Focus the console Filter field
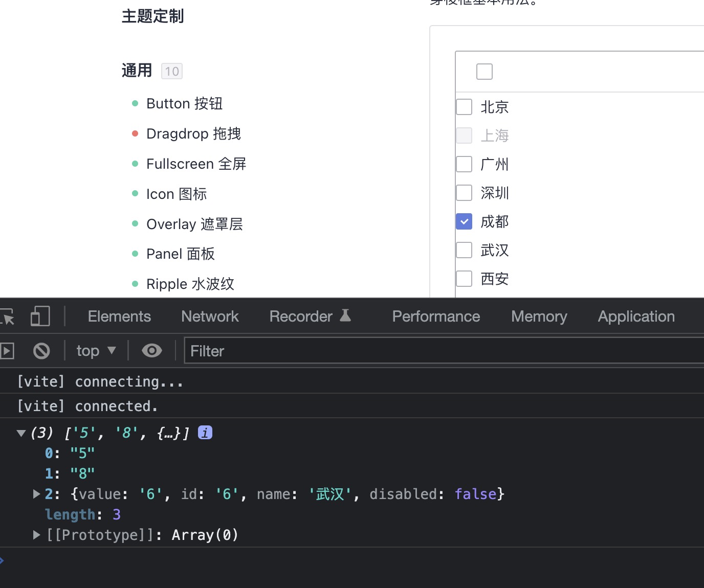Viewport: 704px width, 588px height. point(444,351)
